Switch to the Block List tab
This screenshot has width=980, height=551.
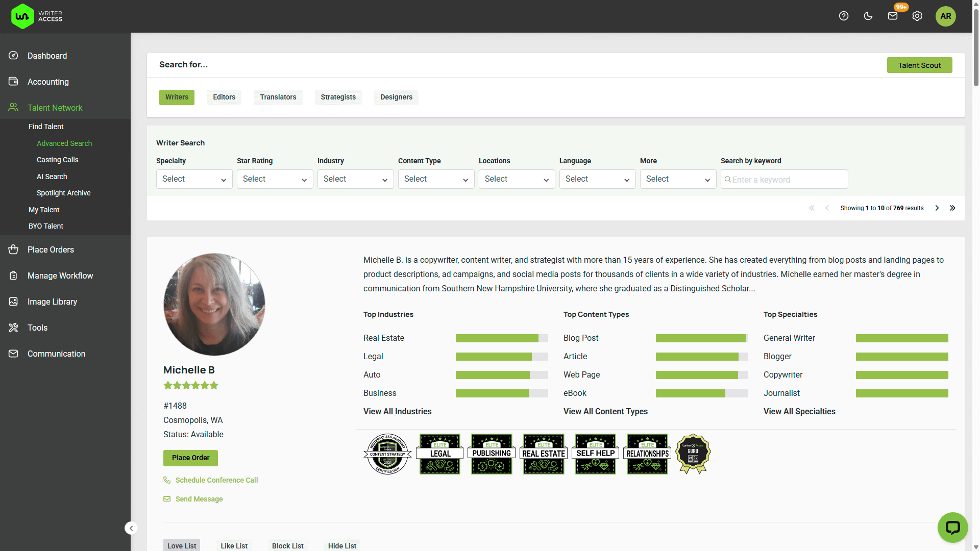(287, 545)
